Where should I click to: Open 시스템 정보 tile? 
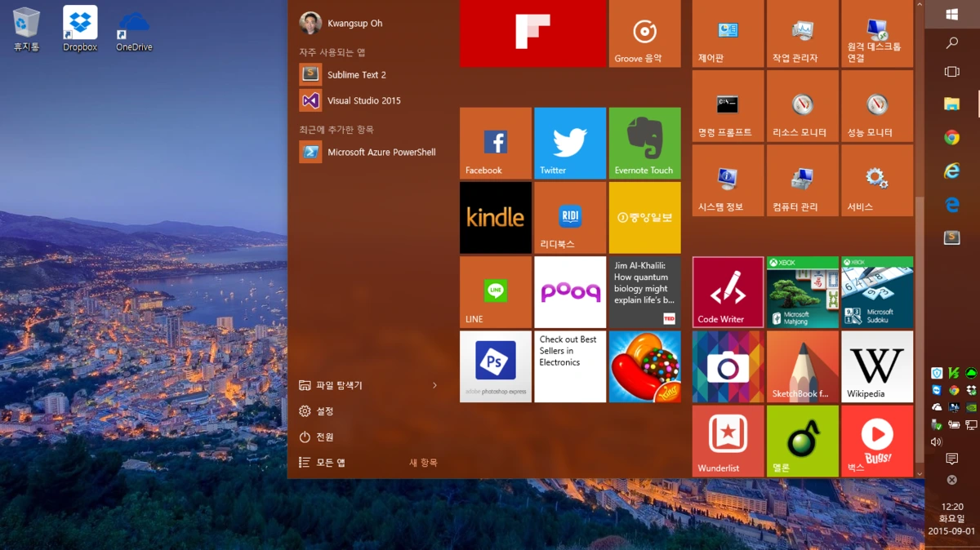(728, 180)
